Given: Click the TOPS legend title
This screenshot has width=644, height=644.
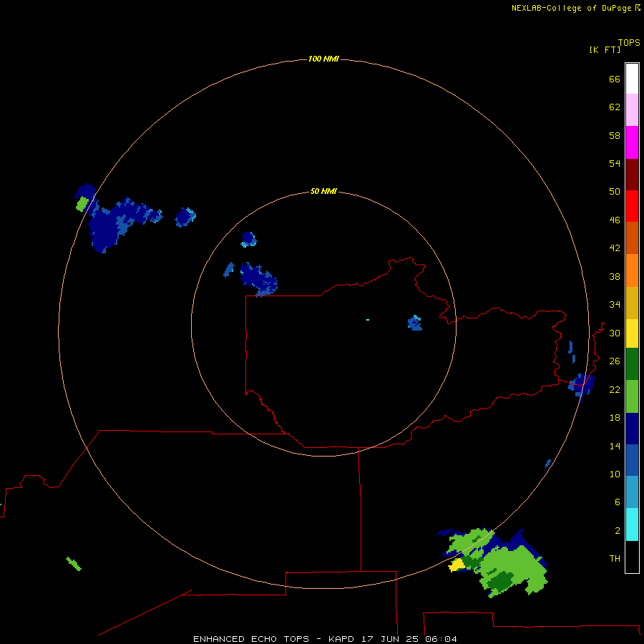Looking at the screenshot, I should [x=629, y=42].
